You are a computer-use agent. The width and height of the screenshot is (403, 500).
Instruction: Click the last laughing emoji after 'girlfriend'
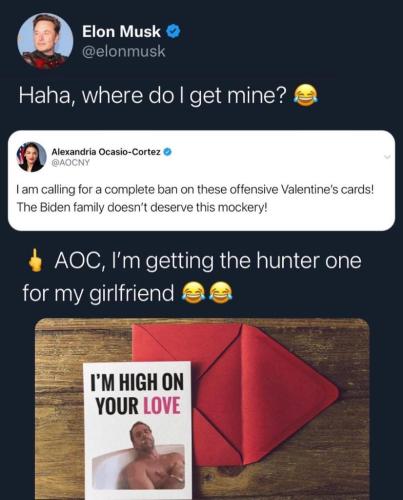[x=220, y=293]
